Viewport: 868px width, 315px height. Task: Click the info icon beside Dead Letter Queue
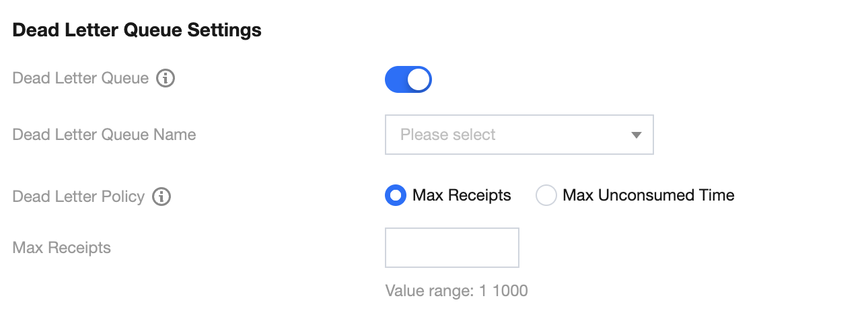pyautogui.click(x=166, y=79)
